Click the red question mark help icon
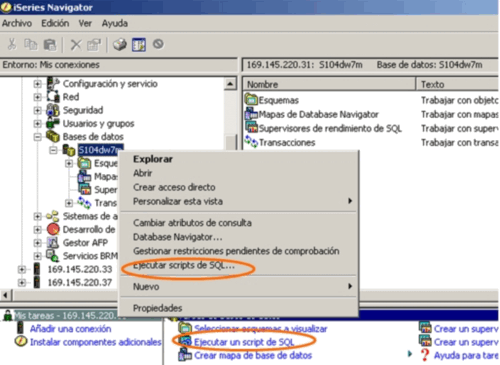The image size is (500, 365). click(425, 355)
